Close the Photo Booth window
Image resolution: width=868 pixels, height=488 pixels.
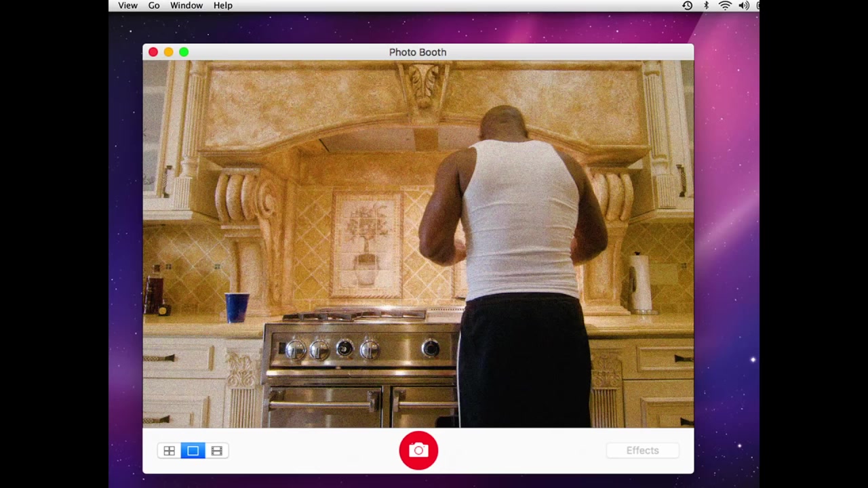[153, 52]
